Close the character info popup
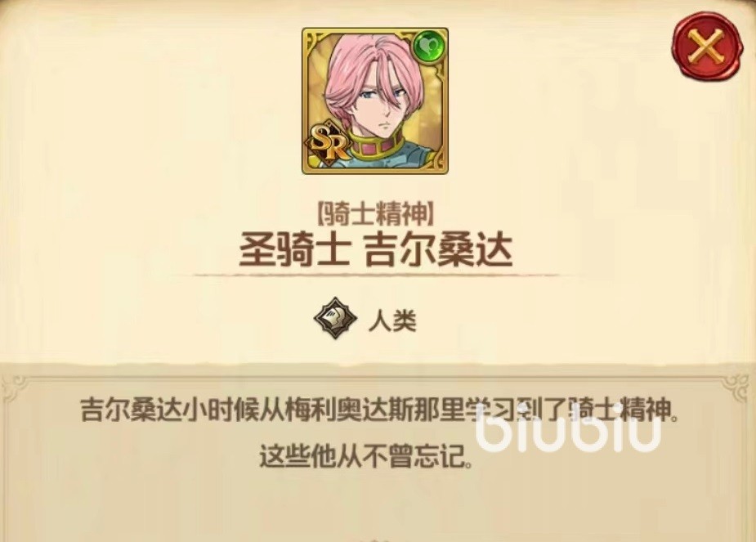Screen dimensions: 756x542 [x=707, y=47]
